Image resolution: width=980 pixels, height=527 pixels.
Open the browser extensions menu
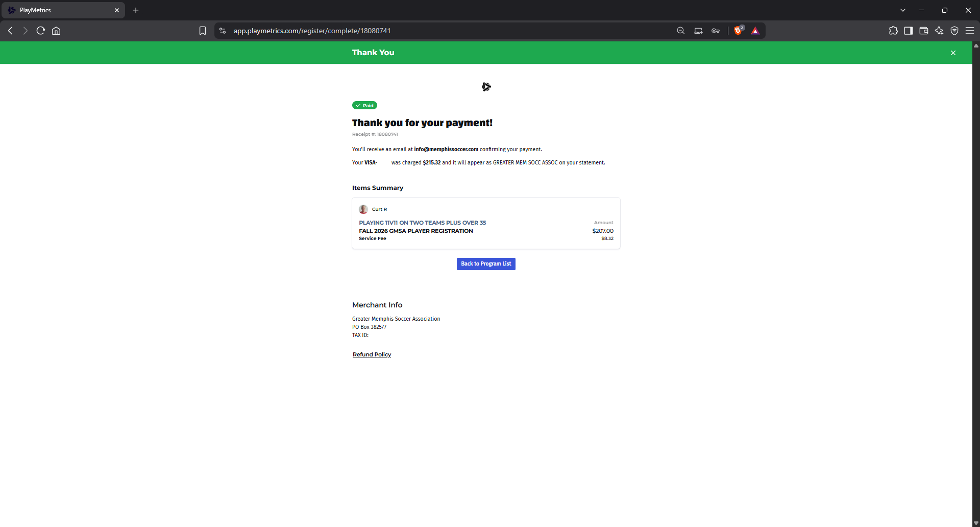click(893, 31)
